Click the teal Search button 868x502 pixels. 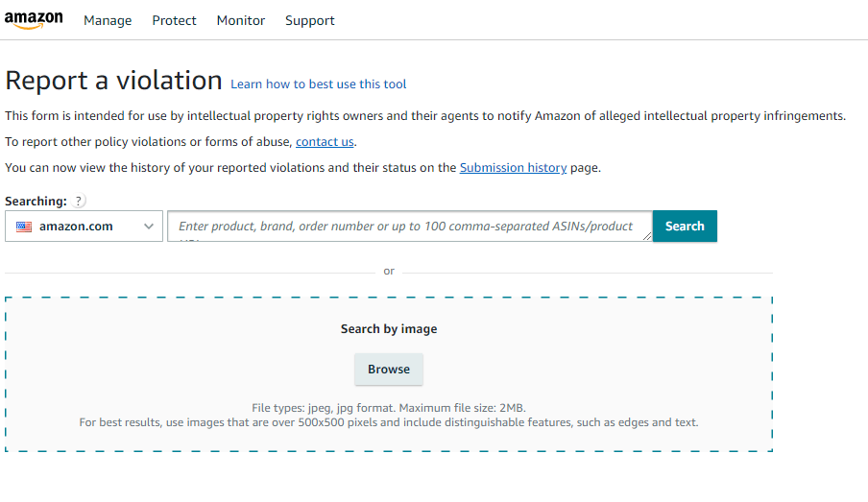(x=685, y=226)
